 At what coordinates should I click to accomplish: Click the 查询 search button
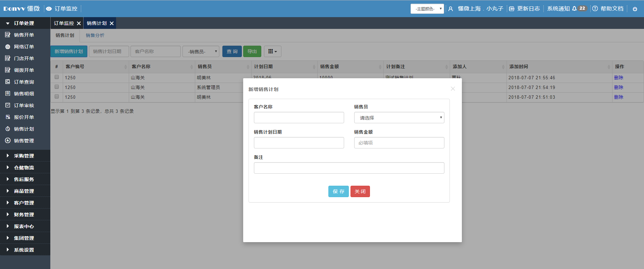232,51
